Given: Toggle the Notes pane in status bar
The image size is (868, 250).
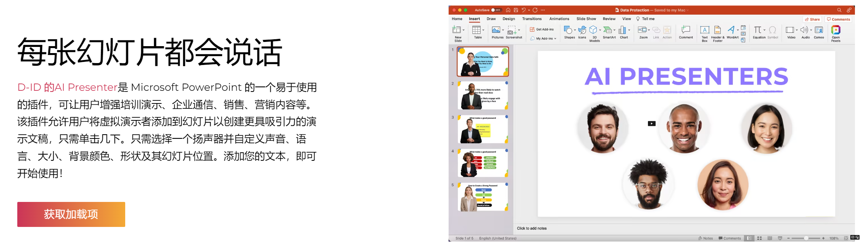Looking at the screenshot, I should point(706,238).
